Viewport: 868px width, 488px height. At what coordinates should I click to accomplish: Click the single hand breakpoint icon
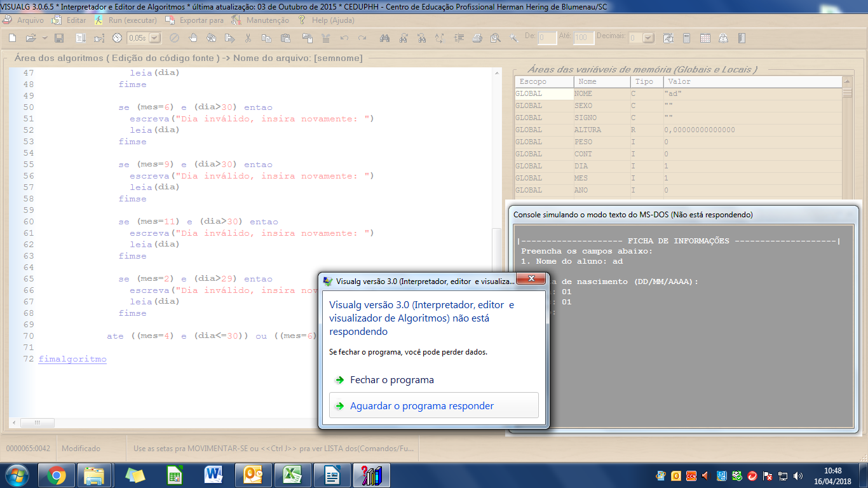click(193, 38)
